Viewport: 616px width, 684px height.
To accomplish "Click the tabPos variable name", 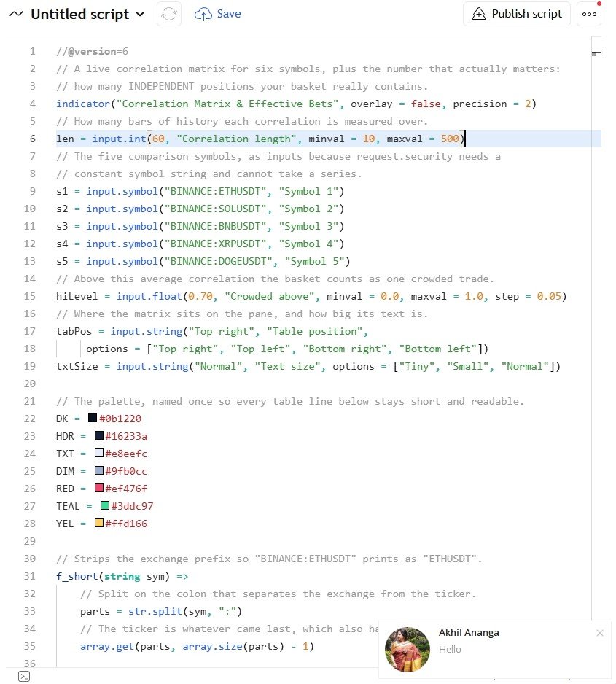I will tap(74, 332).
